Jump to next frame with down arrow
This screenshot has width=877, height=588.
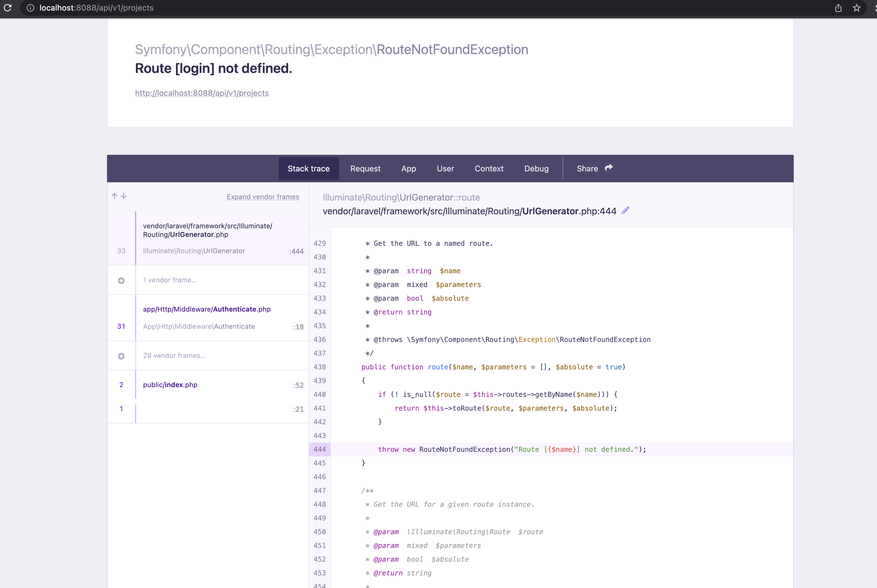click(123, 195)
